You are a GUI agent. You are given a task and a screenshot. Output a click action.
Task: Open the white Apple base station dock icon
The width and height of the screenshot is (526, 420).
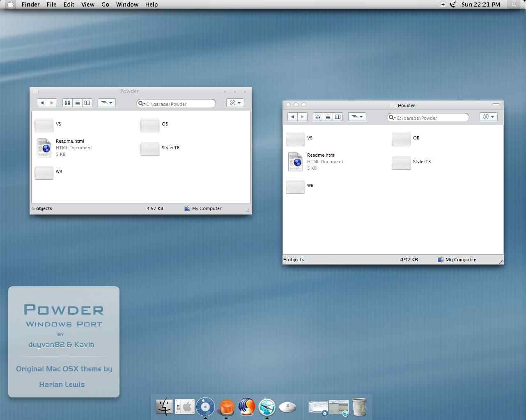(287, 407)
